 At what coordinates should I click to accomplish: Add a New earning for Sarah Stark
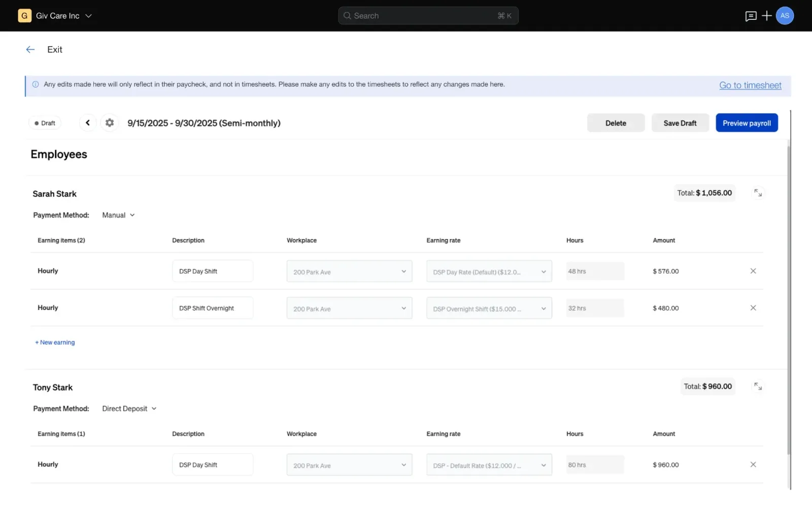tap(55, 343)
